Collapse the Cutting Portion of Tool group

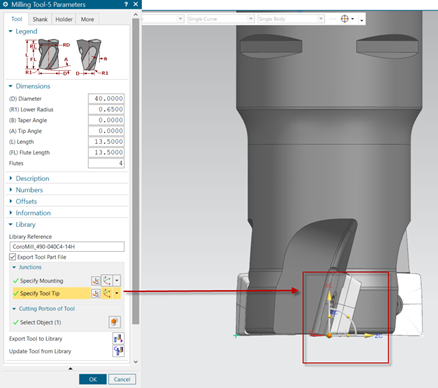14,309
